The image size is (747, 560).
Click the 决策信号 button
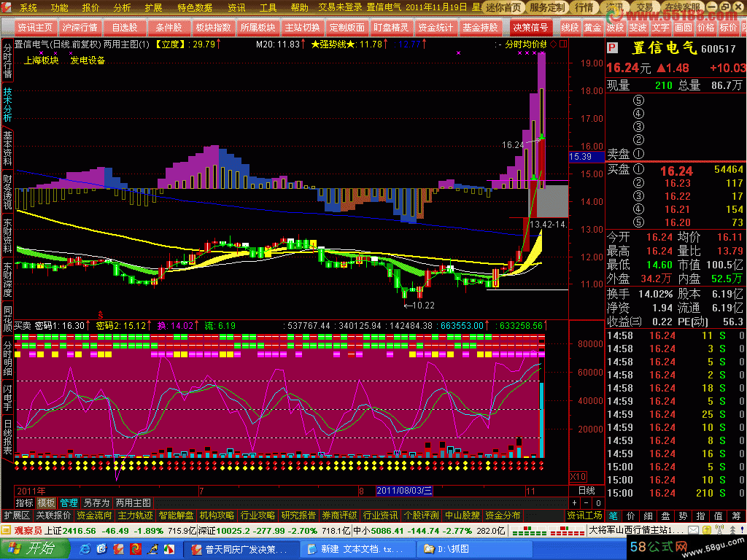(x=530, y=28)
